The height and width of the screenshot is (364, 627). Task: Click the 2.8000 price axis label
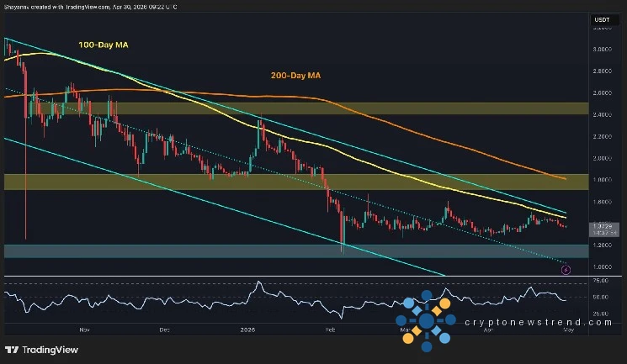coord(602,71)
